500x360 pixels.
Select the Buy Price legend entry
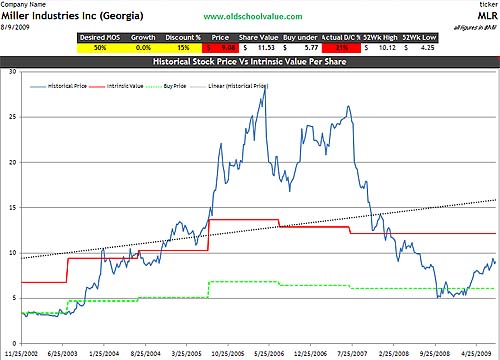click(166, 86)
